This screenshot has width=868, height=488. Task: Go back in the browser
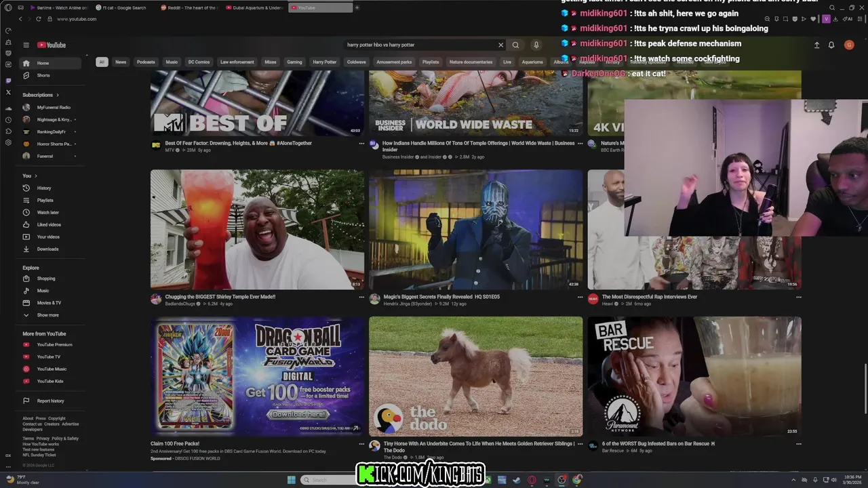20,19
